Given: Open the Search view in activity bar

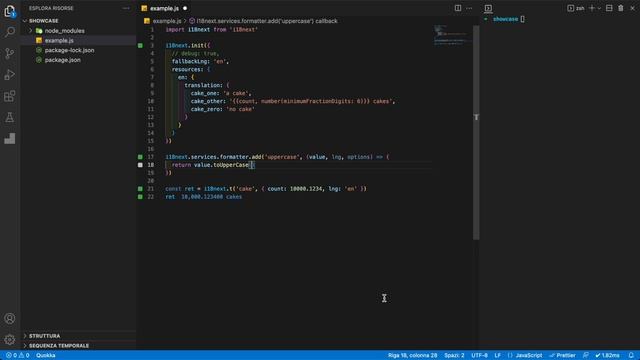Looking at the screenshot, I should [x=9, y=32].
